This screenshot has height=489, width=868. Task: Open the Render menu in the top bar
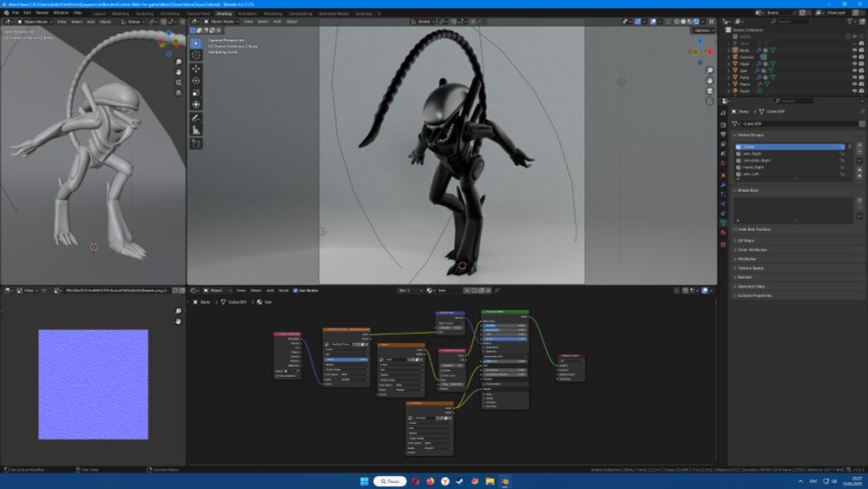point(42,13)
